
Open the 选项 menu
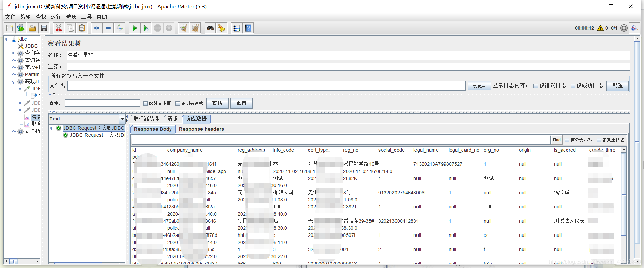71,17
